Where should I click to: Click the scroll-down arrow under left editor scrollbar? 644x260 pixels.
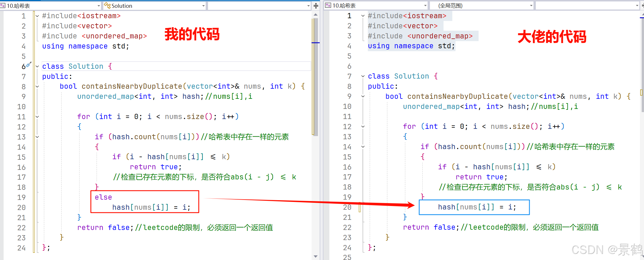pos(316,257)
